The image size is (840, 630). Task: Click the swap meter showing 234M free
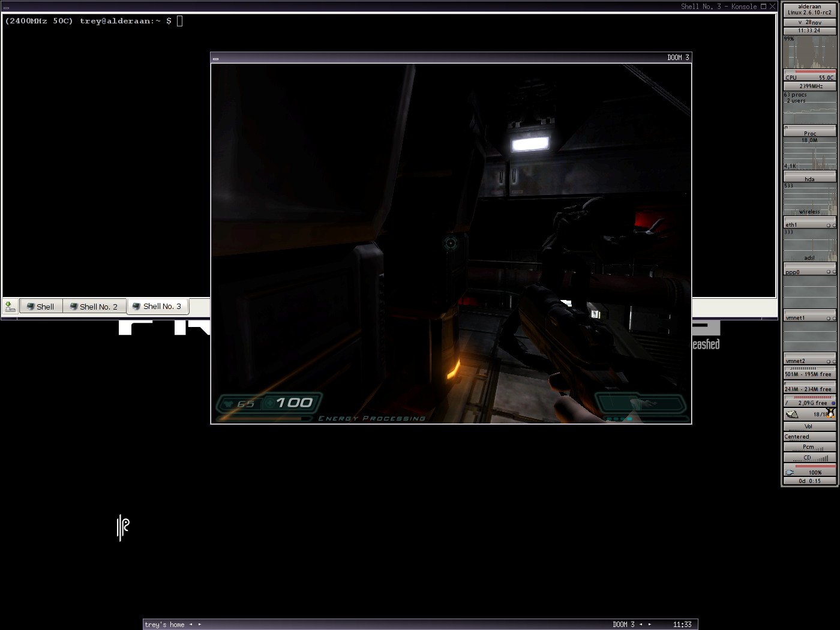pos(809,388)
